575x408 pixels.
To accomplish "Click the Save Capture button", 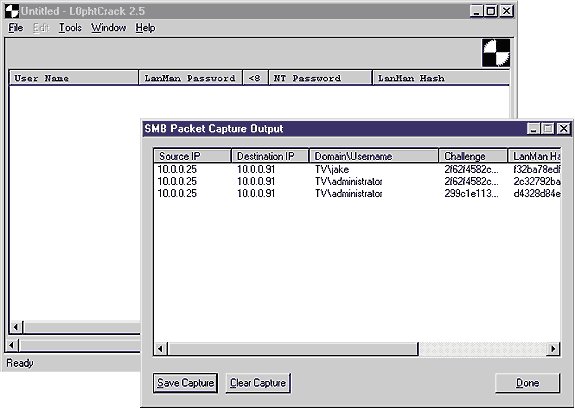I will (186, 383).
